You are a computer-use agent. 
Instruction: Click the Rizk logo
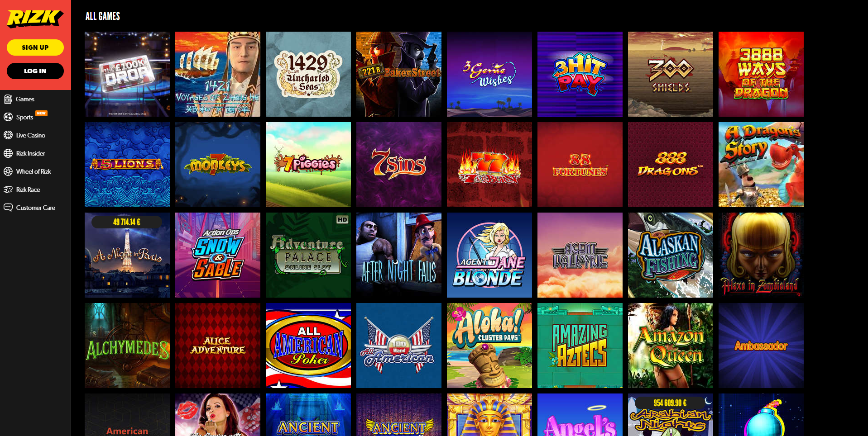(x=35, y=19)
